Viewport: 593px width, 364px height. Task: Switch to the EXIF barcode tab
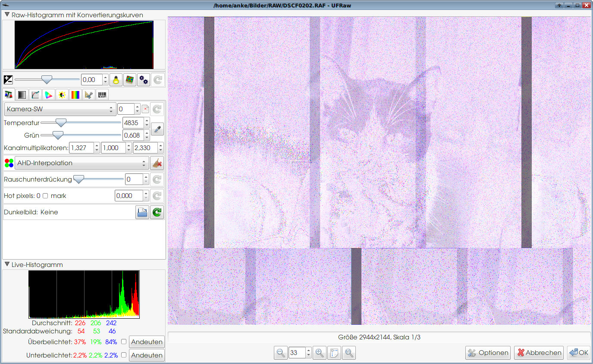coord(102,94)
